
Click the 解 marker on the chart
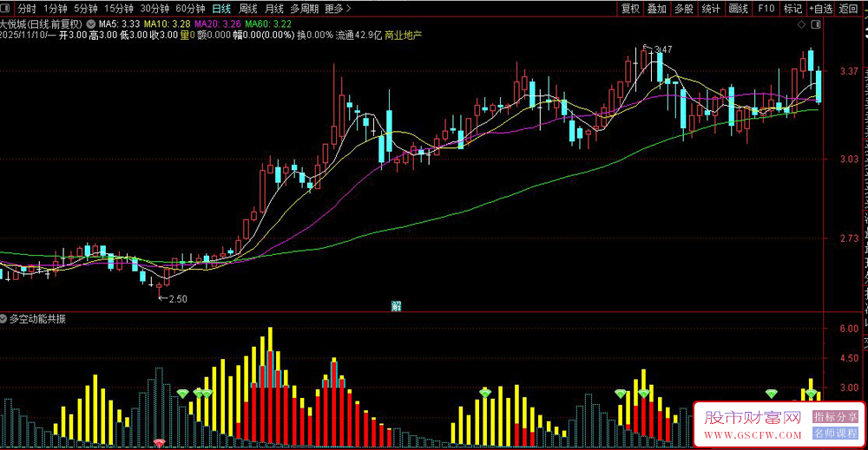click(397, 307)
